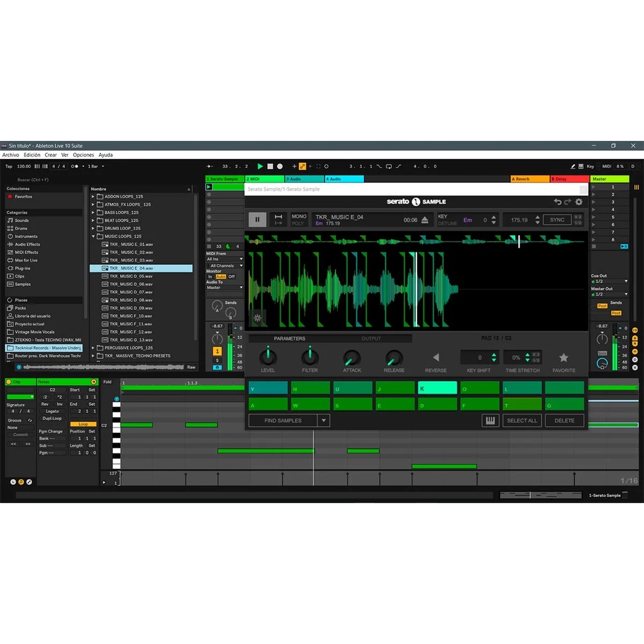
Task: Click the eject sample icon
Action: (x=425, y=220)
